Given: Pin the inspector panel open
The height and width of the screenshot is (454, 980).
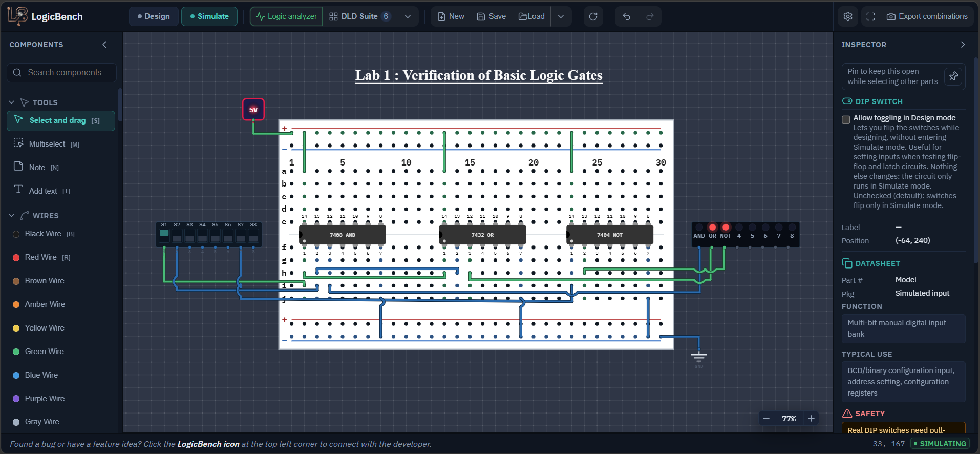Looking at the screenshot, I should click(x=953, y=76).
